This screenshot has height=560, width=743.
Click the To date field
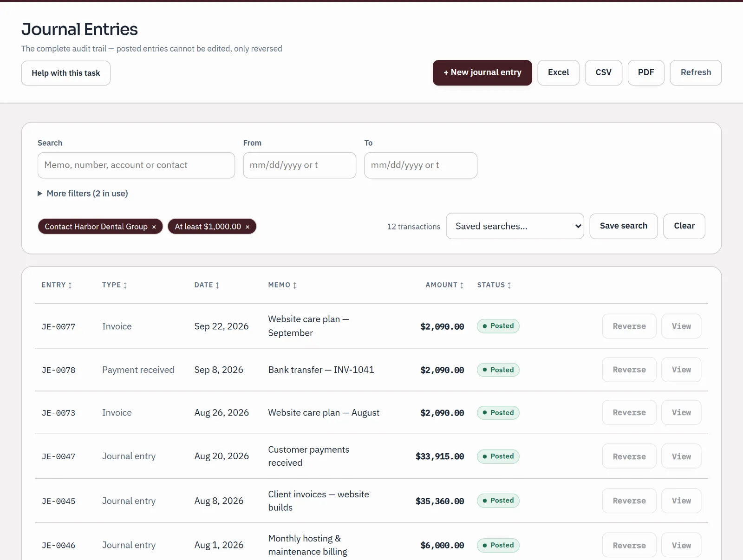(421, 165)
